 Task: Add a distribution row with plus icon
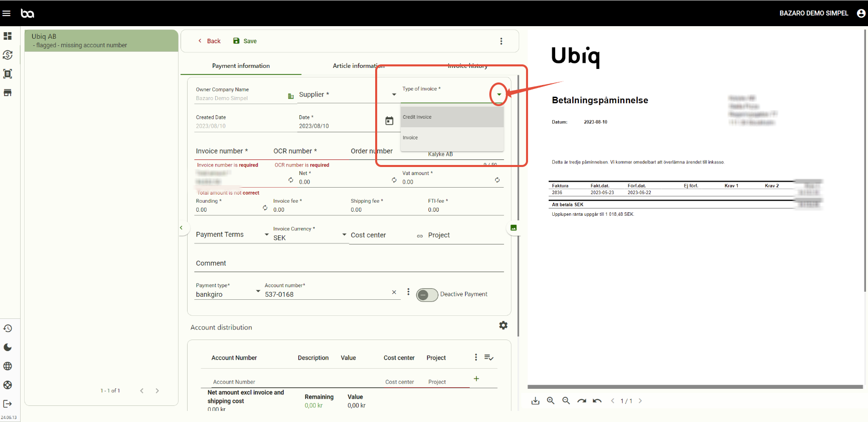coord(476,379)
